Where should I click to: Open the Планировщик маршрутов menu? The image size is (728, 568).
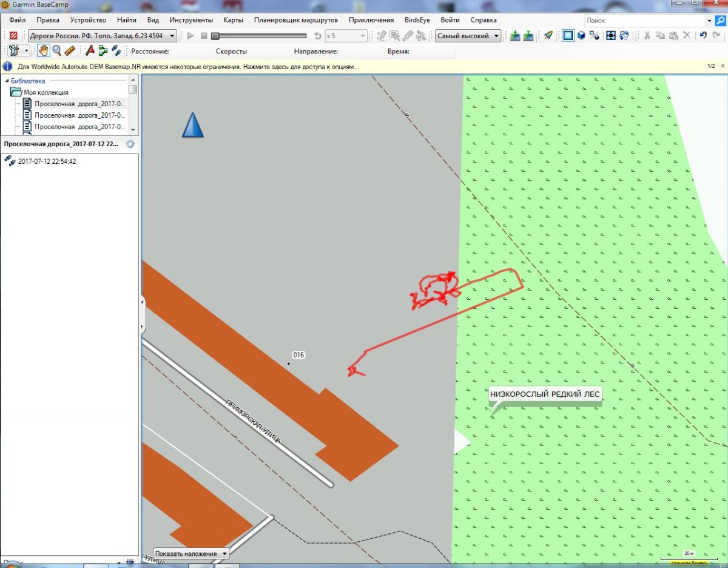pyautogui.click(x=295, y=20)
